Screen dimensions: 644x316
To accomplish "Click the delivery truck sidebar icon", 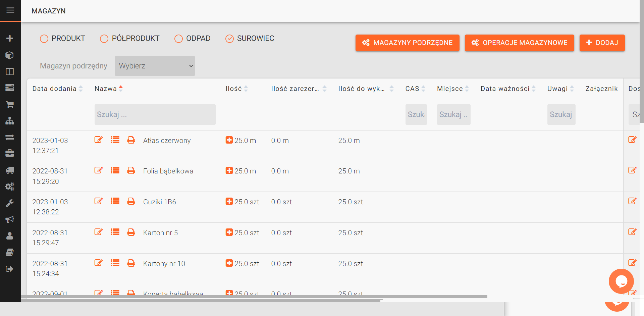I will (x=10, y=170).
